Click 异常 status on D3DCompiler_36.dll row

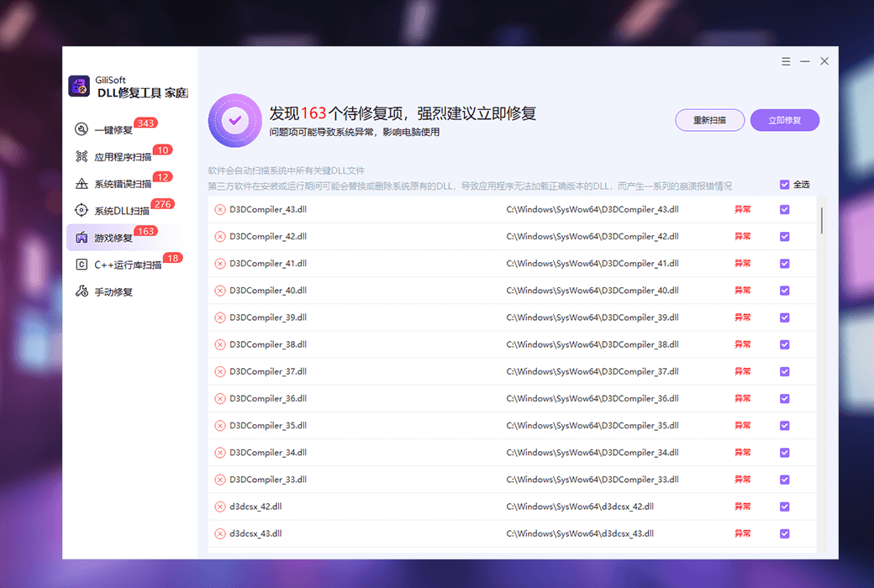pyautogui.click(x=742, y=398)
